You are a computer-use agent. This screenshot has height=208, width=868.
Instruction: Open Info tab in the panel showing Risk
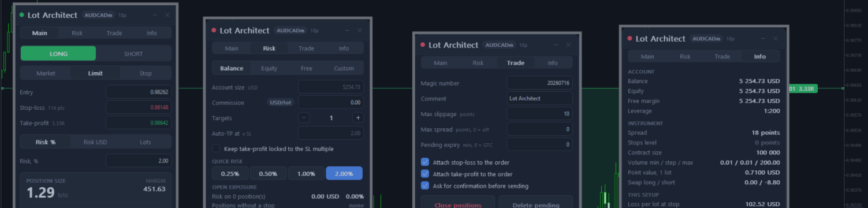(x=344, y=49)
